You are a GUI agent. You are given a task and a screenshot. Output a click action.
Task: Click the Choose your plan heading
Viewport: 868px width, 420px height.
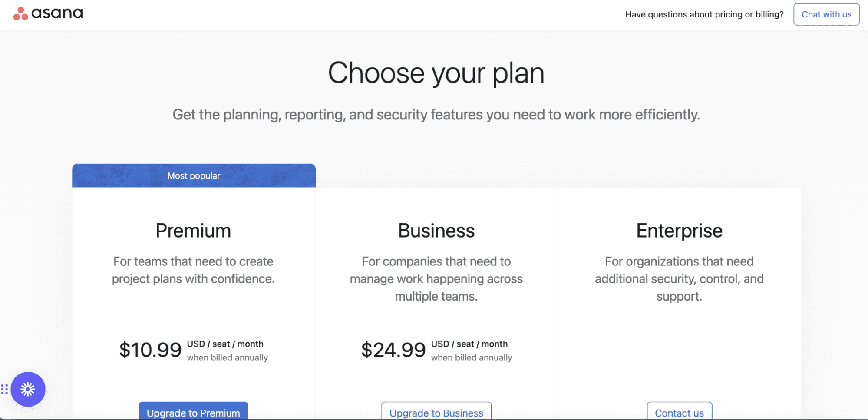[x=436, y=73]
